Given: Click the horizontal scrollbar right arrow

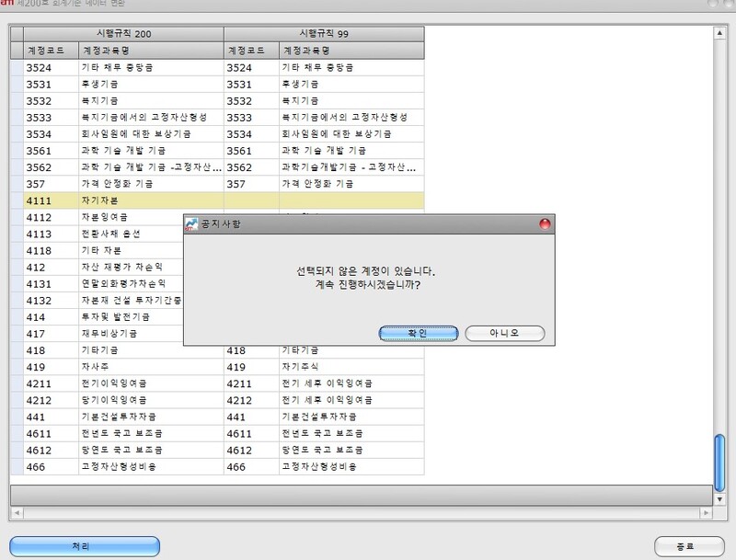Looking at the screenshot, I should pos(720,497).
